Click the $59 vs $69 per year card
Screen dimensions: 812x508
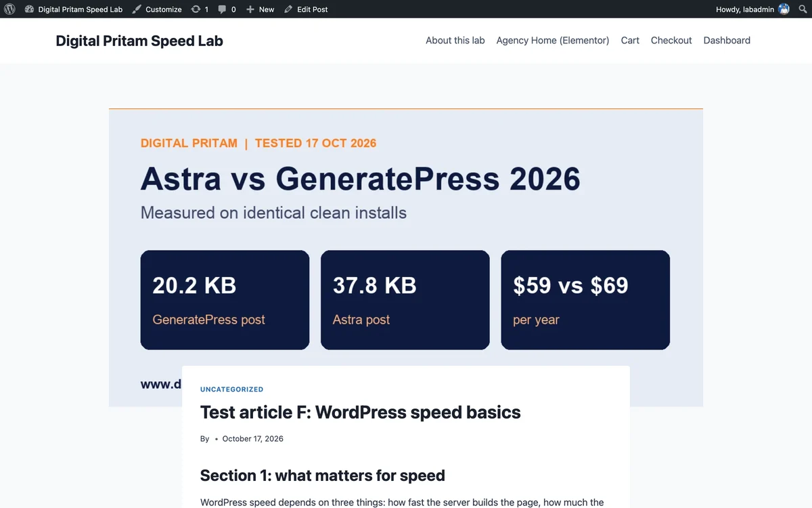click(585, 300)
